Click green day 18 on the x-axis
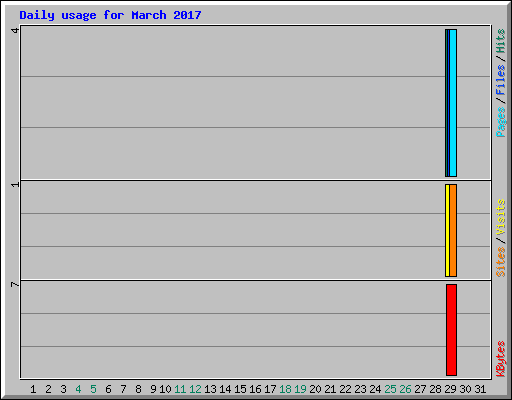The image size is (512, 400). click(285, 389)
